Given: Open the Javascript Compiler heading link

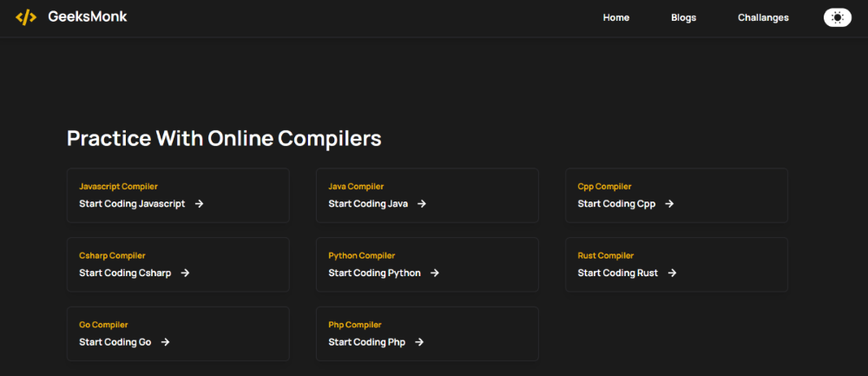Looking at the screenshot, I should click(118, 187).
